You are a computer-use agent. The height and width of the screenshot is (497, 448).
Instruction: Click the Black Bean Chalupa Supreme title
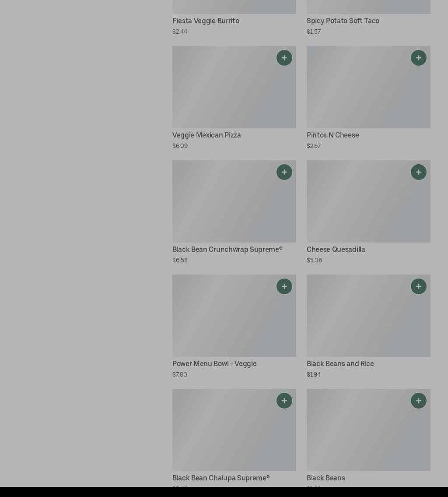click(221, 478)
